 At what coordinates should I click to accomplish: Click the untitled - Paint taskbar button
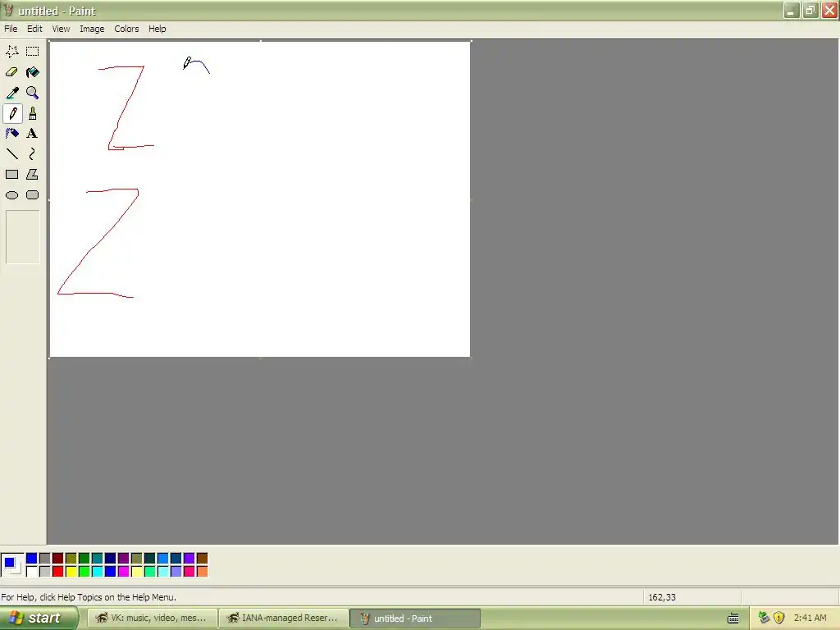(x=415, y=619)
